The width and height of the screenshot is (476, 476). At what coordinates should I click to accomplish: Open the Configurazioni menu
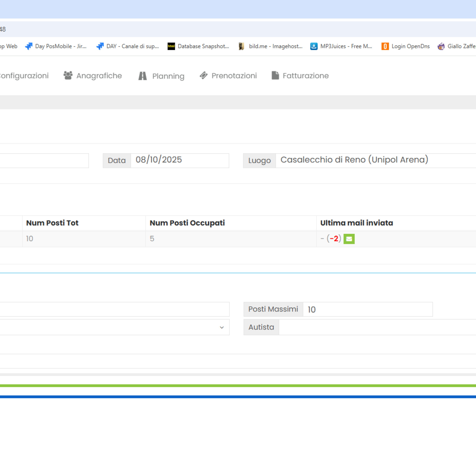24,76
